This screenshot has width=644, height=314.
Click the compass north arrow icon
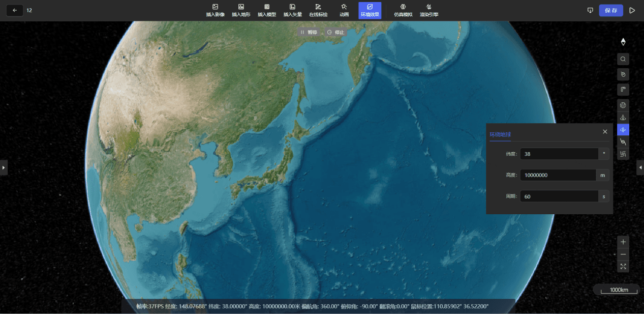click(x=623, y=42)
